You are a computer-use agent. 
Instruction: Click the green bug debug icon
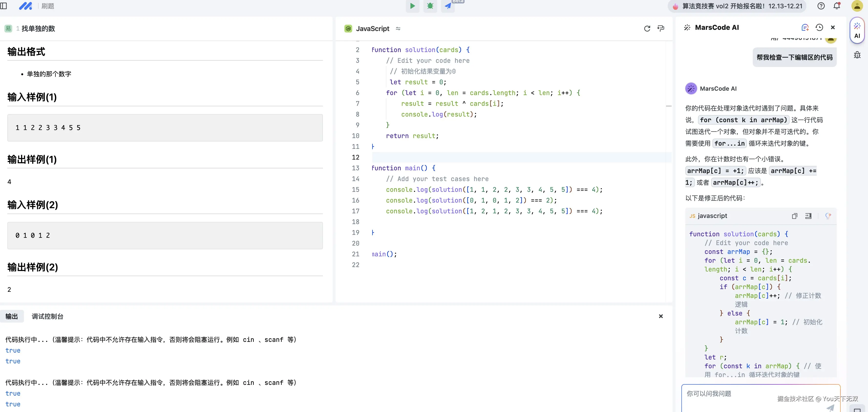pyautogui.click(x=430, y=6)
